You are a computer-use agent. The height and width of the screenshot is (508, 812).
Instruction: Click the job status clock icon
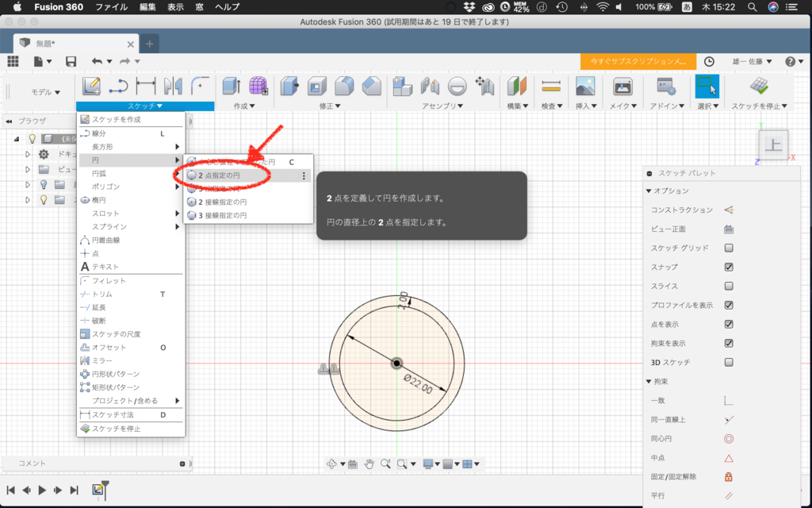pos(709,61)
